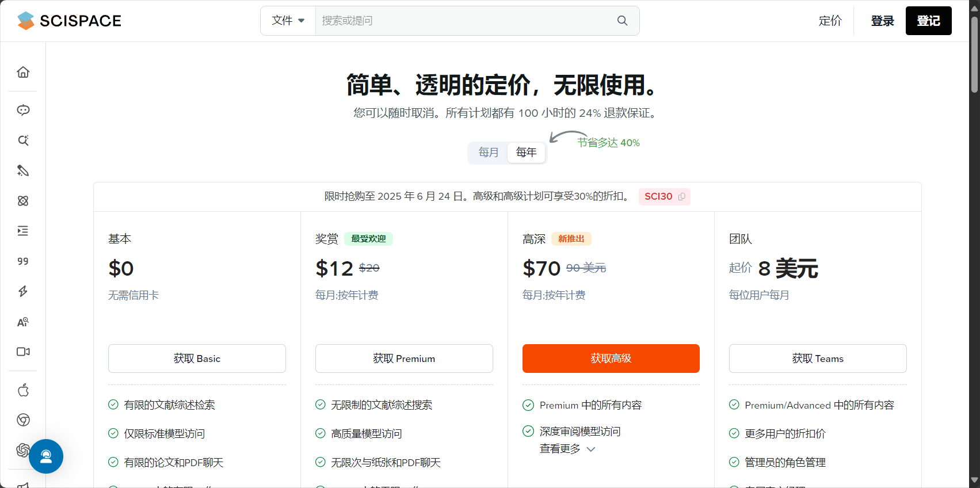Click the orange 获取高级 button

[x=611, y=359]
